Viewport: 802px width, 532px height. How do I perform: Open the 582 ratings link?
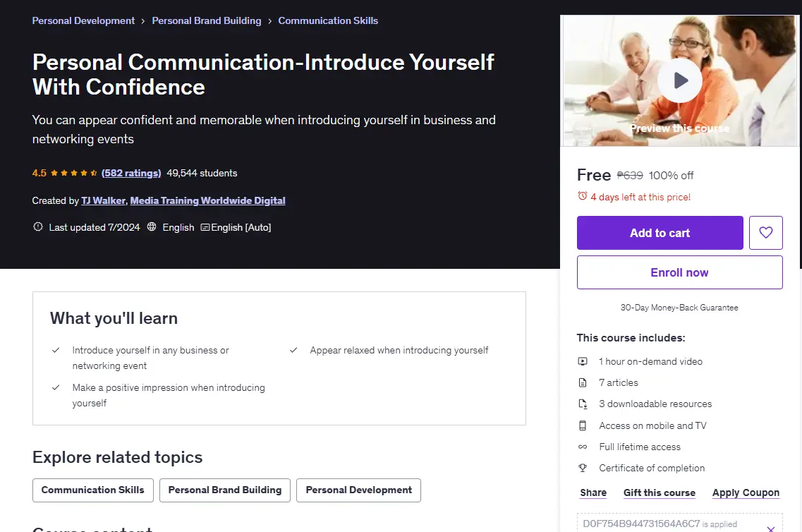point(131,173)
